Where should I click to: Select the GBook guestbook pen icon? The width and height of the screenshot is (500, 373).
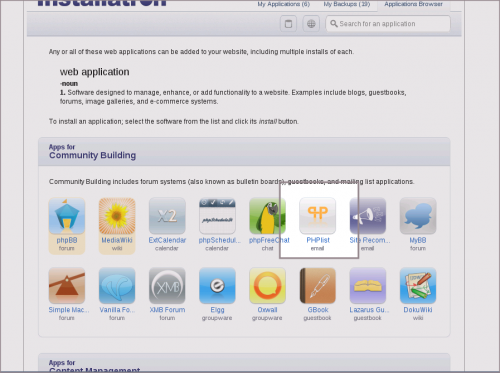point(318,286)
